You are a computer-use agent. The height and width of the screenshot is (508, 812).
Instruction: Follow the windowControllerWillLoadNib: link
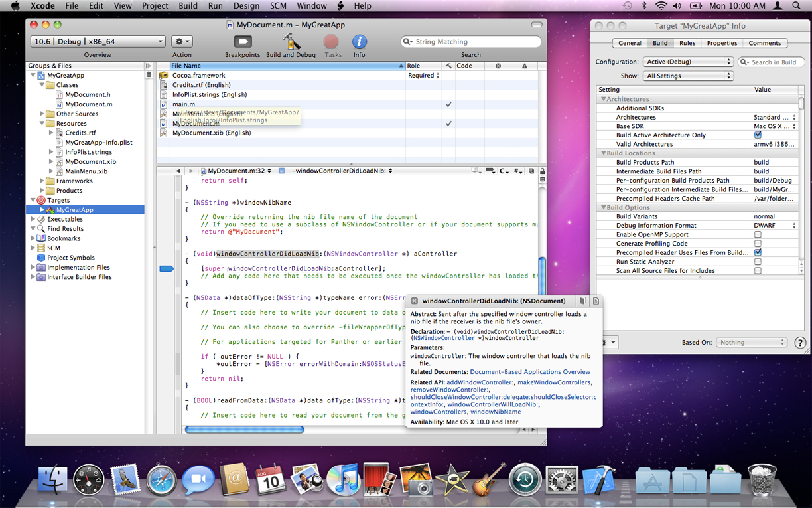point(493,404)
